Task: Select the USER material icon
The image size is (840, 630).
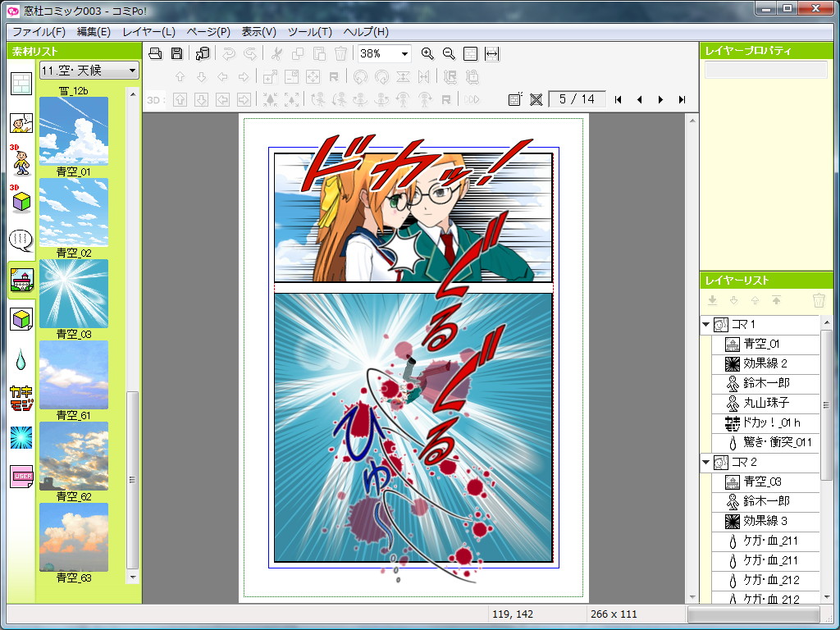Action: [x=21, y=476]
